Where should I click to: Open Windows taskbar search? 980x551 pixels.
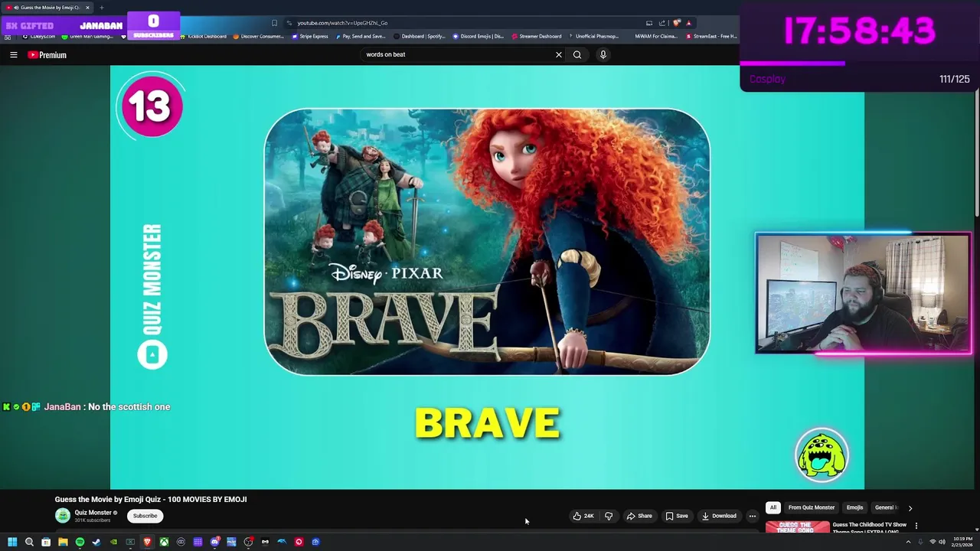pyautogui.click(x=29, y=542)
